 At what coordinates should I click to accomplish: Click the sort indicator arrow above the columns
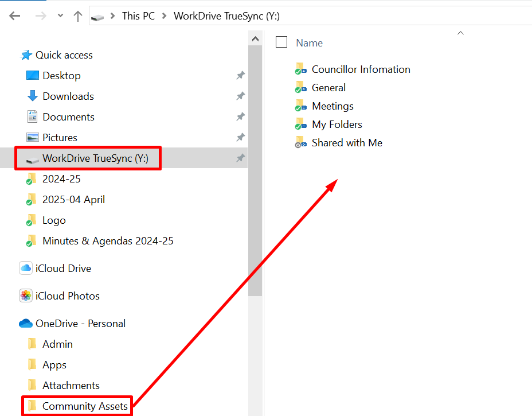click(x=460, y=33)
